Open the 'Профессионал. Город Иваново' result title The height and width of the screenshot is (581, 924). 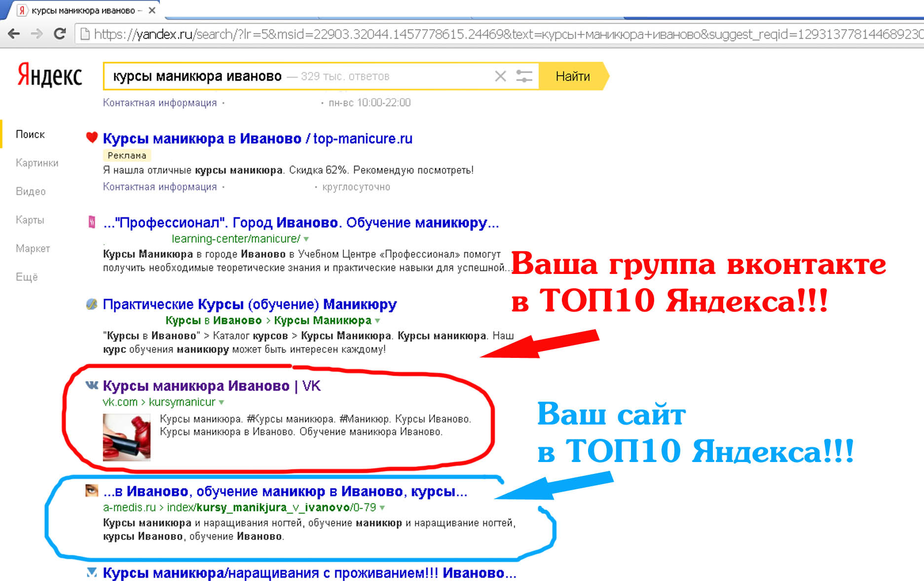pos(301,223)
